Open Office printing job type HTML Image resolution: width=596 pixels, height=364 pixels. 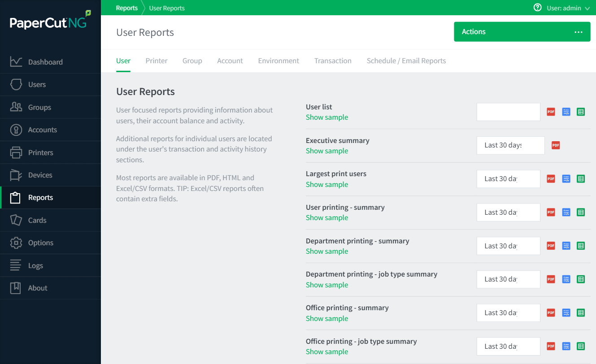(566, 346)
